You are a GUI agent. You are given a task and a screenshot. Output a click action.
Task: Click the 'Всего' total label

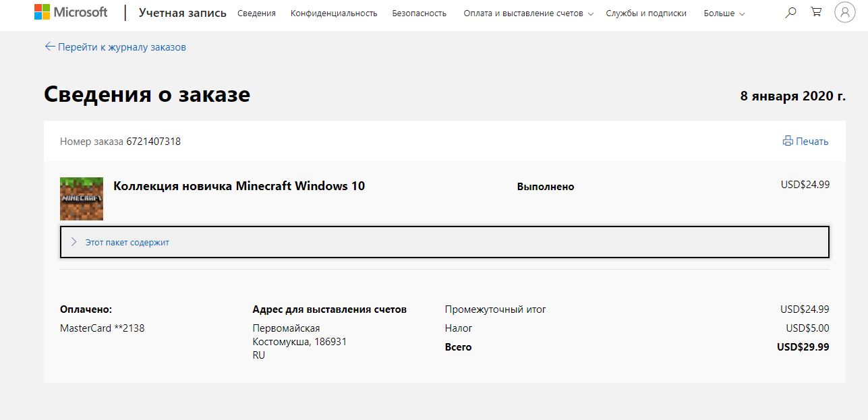click(x=459, y=347)
